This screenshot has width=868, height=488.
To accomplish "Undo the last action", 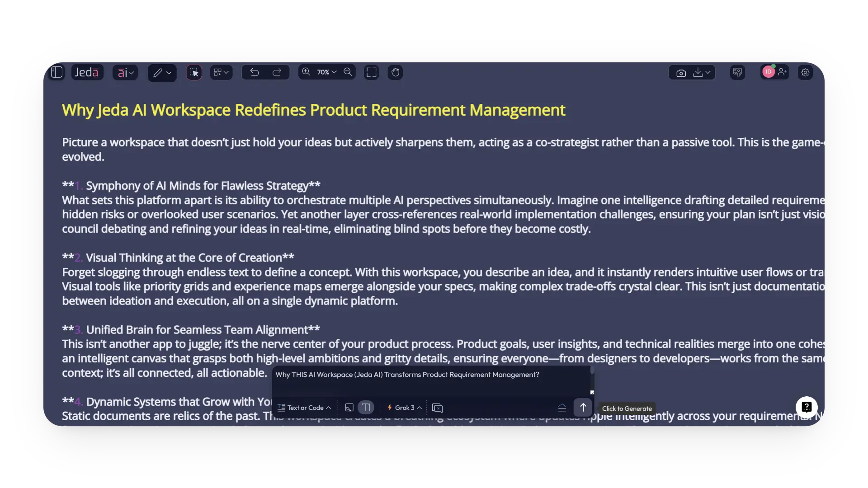I will click(x=255, y=72).
